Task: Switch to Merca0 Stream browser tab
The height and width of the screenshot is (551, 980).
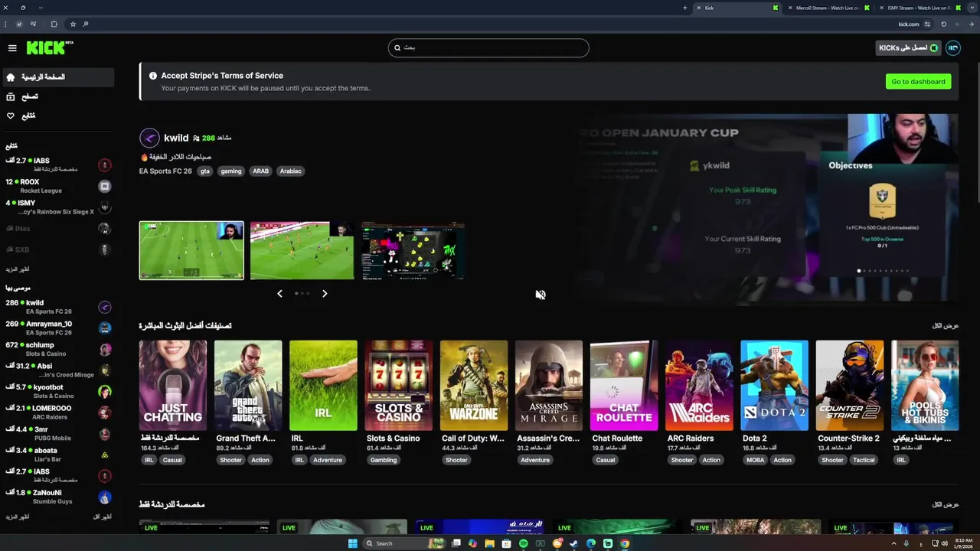Action: 831,8
